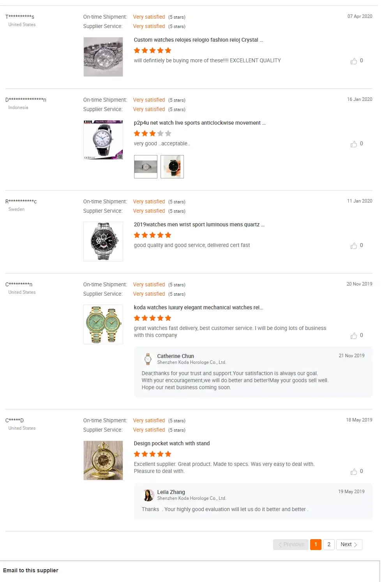Screen dimensions: 392x582
Task: Open 'Design pocket watch with stand' link
Action: (x=171, y=443)
